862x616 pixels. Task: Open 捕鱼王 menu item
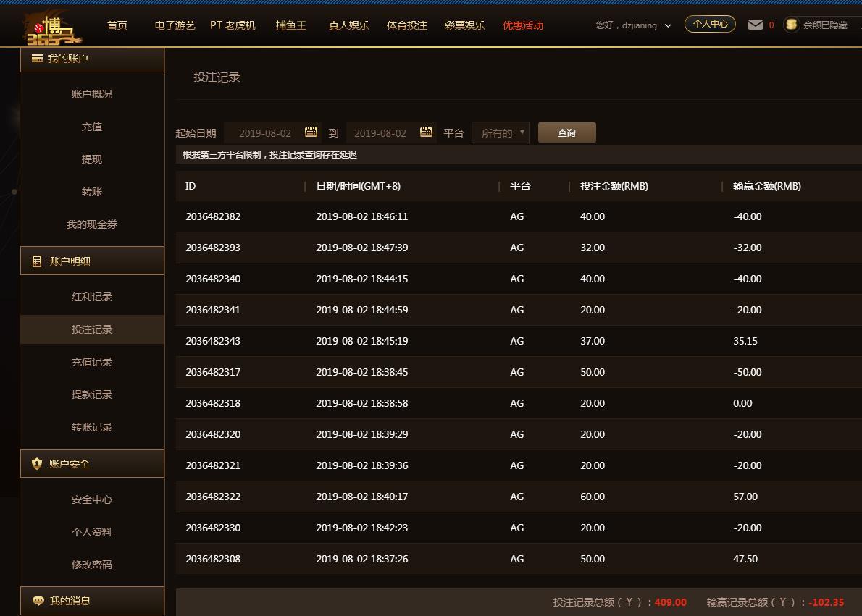click(290, 25)
